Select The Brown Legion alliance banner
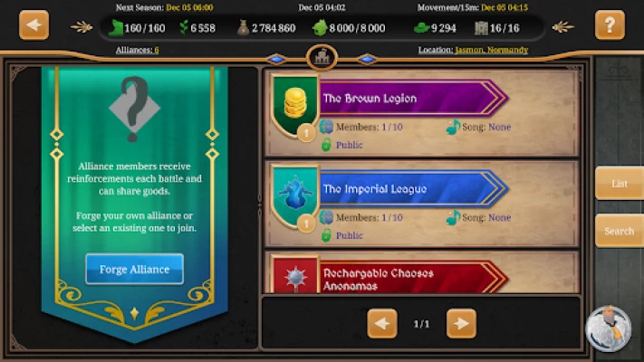 point(414,99)
